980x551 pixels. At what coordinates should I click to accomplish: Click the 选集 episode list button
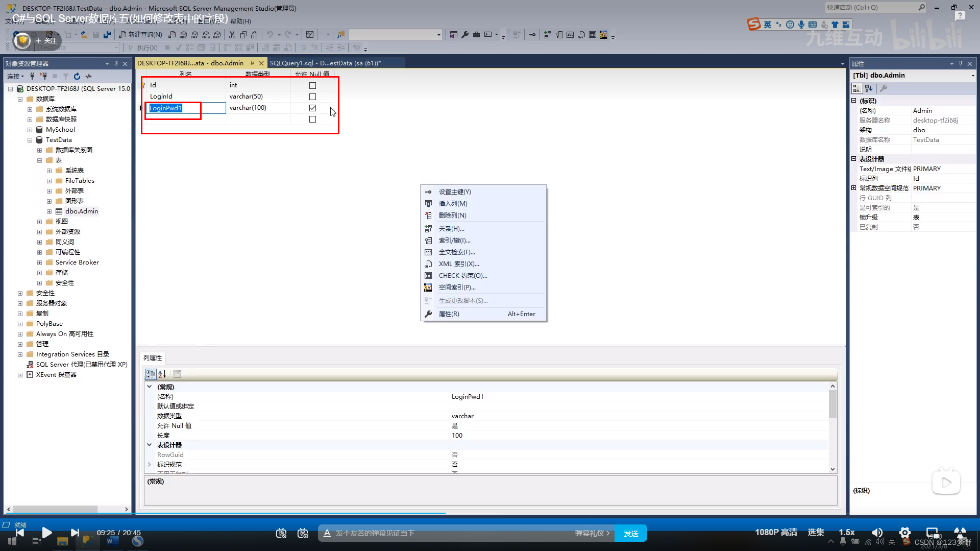[816, 532]
